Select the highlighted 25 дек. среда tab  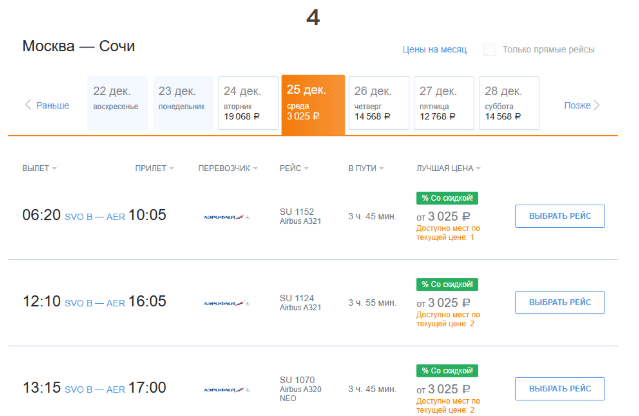click(313, 105)
